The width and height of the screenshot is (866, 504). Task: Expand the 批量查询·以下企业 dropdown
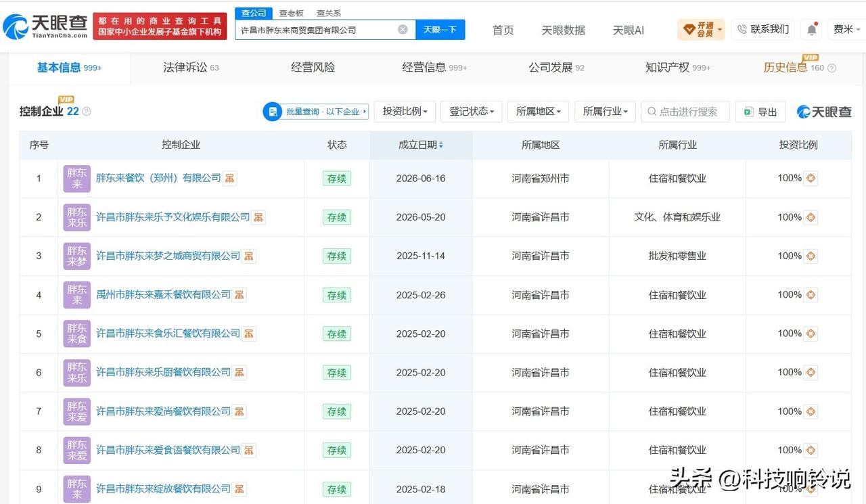316,112
